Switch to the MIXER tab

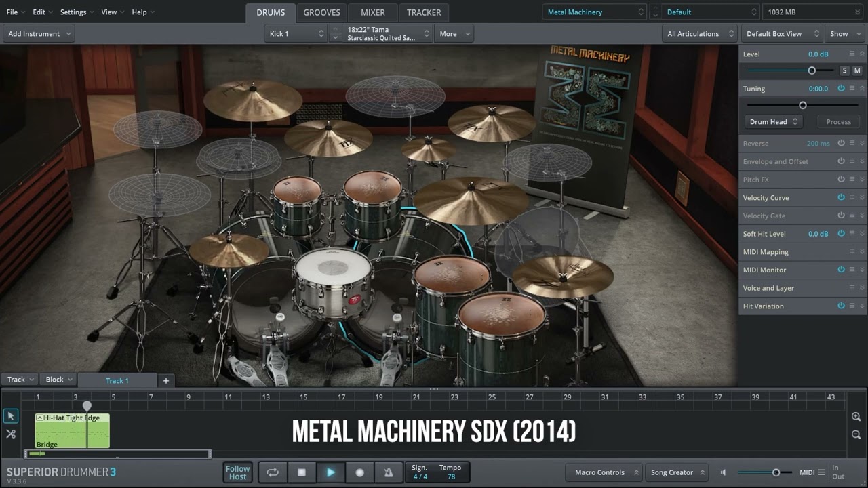pos(372,12)
